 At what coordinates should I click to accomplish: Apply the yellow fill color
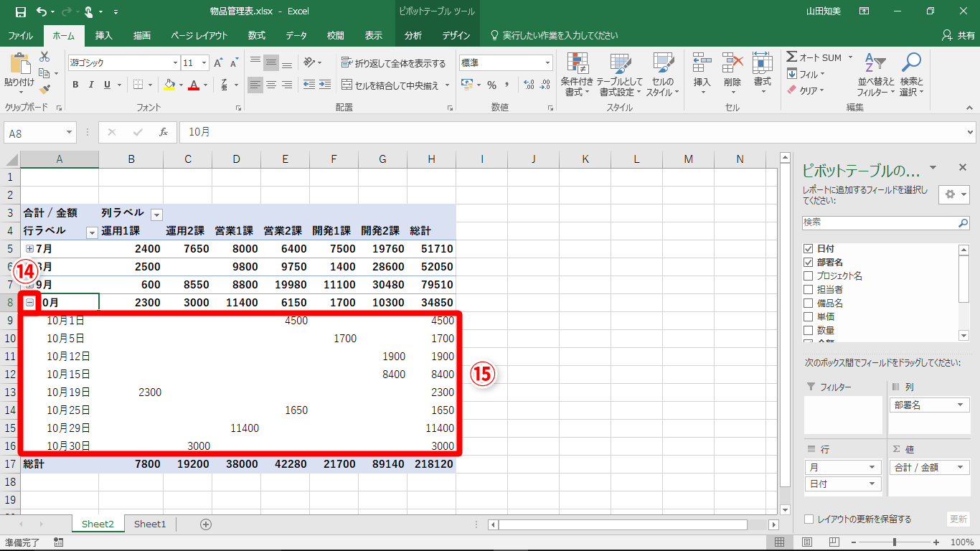(169, 85)
